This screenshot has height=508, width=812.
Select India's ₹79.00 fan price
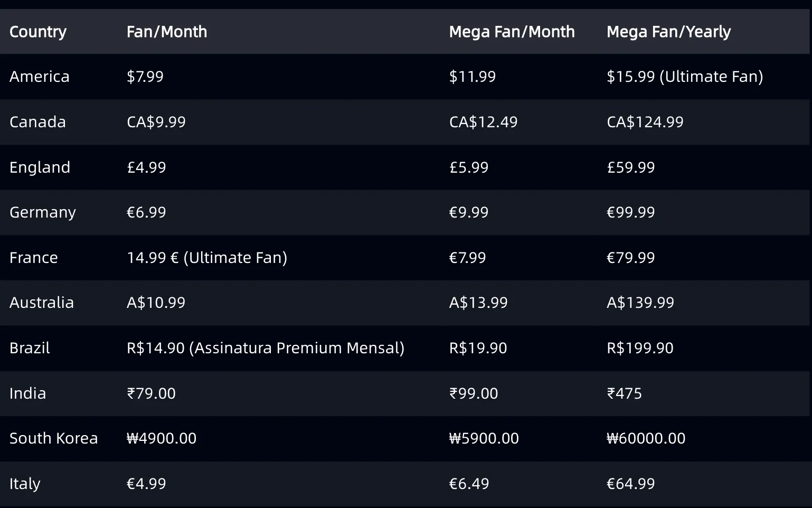[151, 393]
